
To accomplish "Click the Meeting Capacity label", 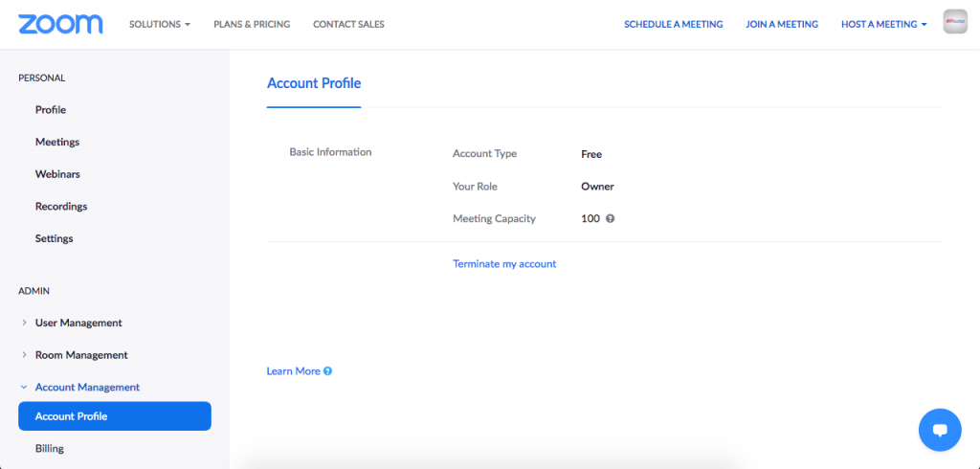I will coord(495,219).
